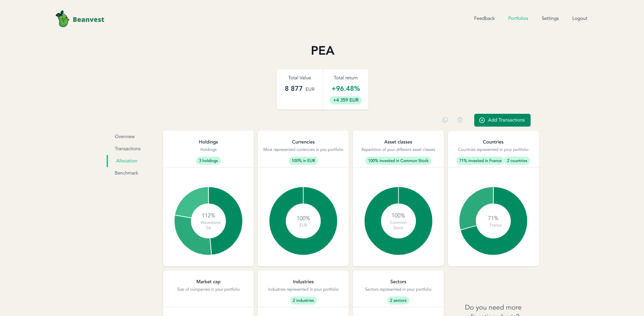644x316 pixels.
Task: Open Settings from the top navigation
Action: (550, 18)
